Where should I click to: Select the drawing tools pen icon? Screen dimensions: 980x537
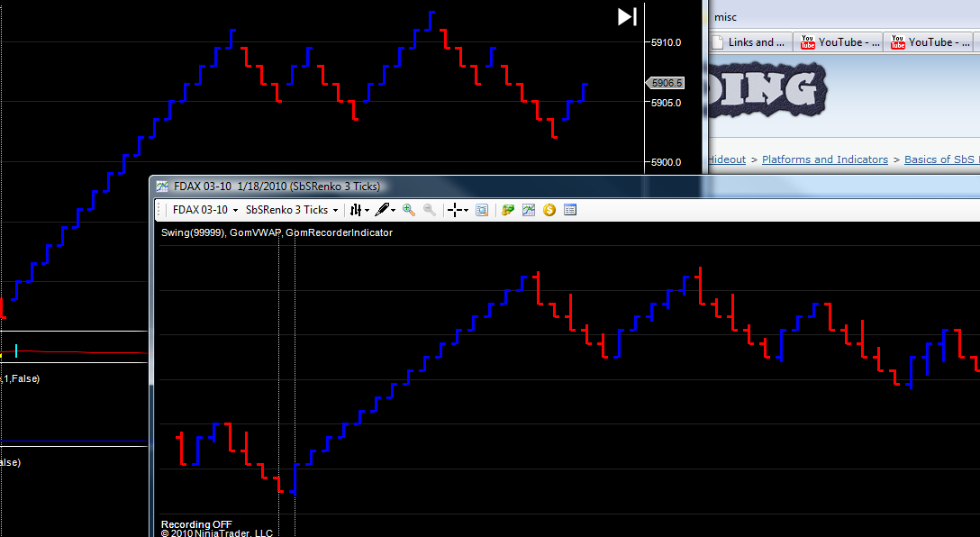click(382, 210)
